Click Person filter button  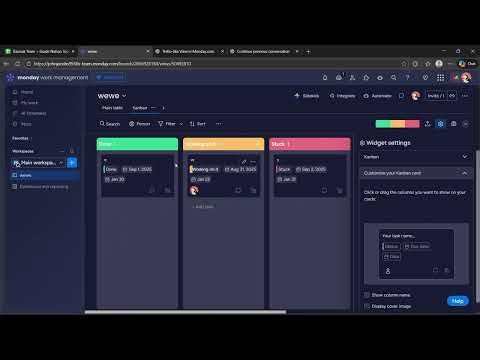coord(140,124)
